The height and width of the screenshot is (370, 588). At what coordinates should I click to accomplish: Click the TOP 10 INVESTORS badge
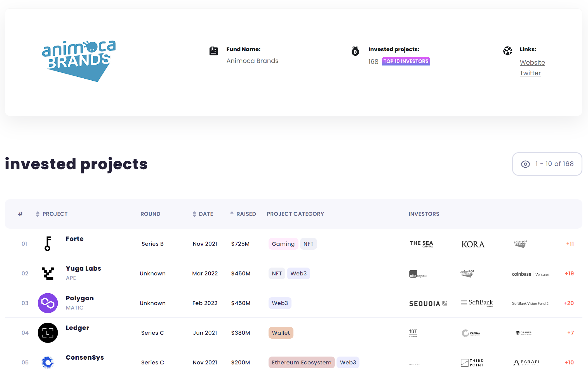pos(406,61)
